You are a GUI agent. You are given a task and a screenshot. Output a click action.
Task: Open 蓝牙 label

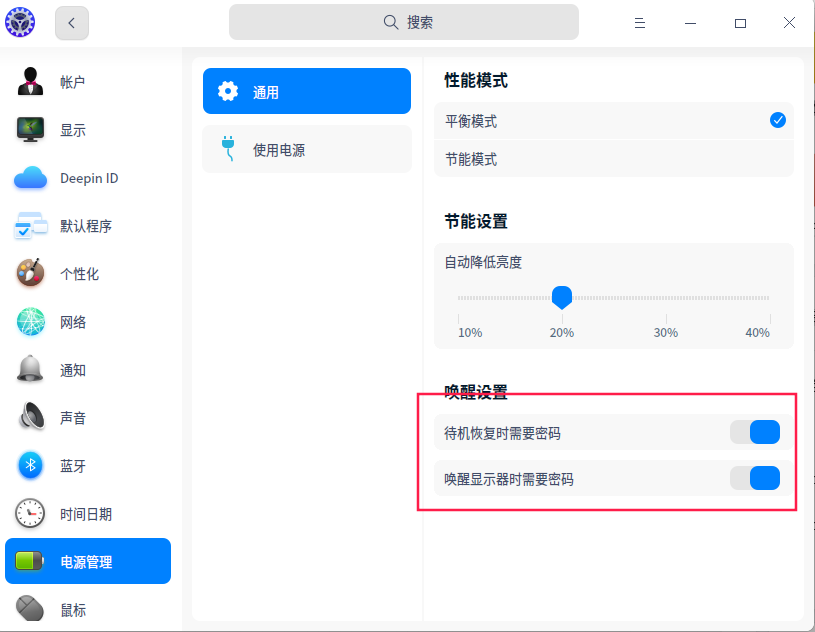73,466
